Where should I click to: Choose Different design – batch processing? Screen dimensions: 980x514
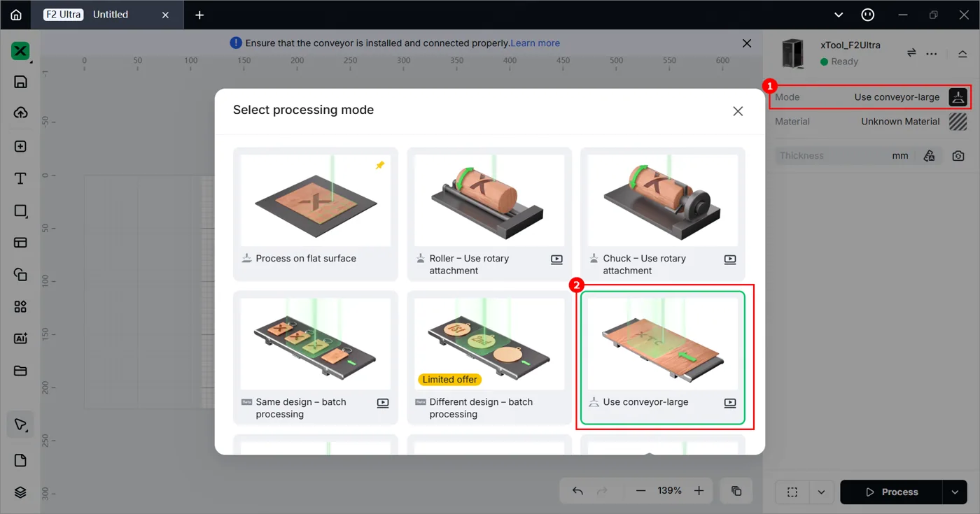click(x=489, y=358)
